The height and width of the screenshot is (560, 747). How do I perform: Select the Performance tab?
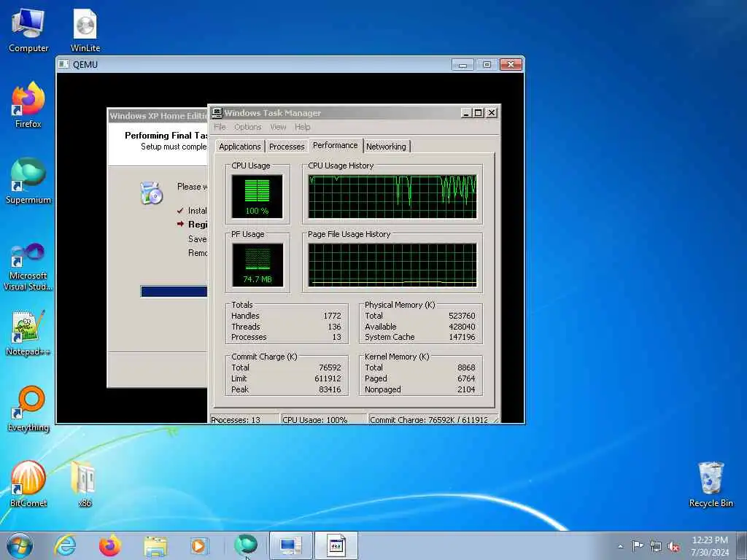tap(336, 145)
